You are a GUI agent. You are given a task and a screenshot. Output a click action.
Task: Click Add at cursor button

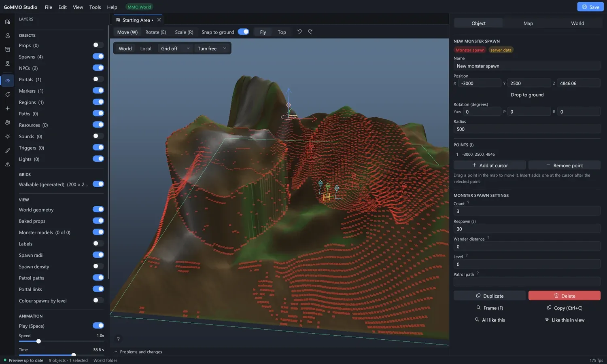[x=490, y=165]
